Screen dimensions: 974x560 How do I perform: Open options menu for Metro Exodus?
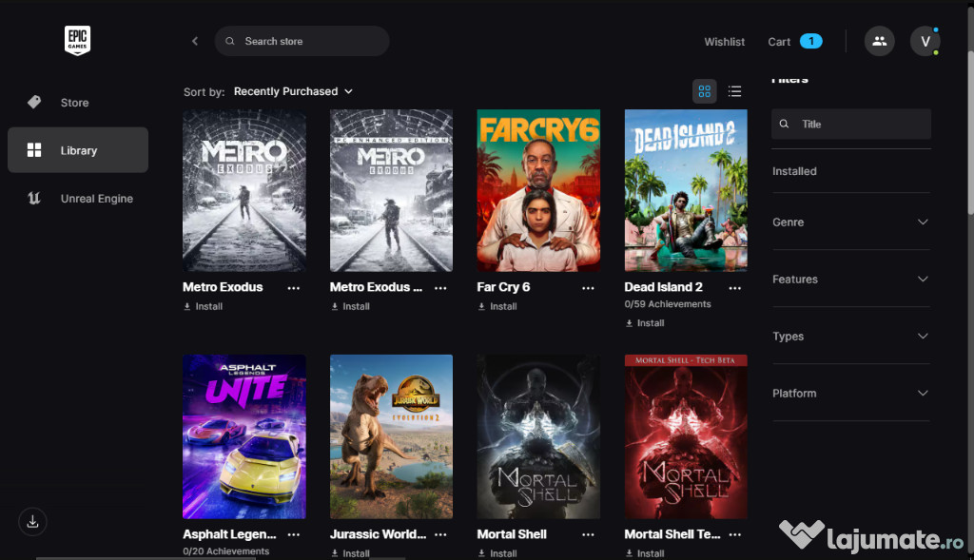click(x=294, y=288)
